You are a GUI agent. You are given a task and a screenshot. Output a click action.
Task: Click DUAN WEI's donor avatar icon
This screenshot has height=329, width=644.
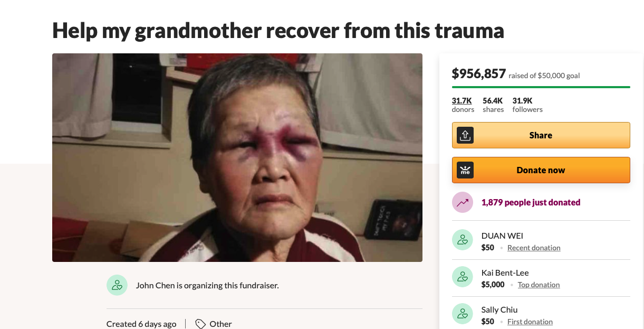(463, 240)
